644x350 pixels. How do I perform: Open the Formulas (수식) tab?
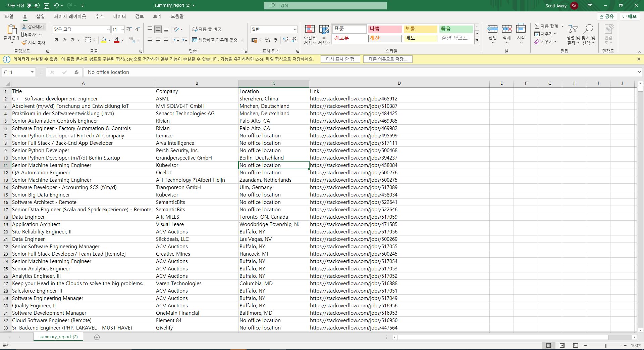(x=99, y=16)
